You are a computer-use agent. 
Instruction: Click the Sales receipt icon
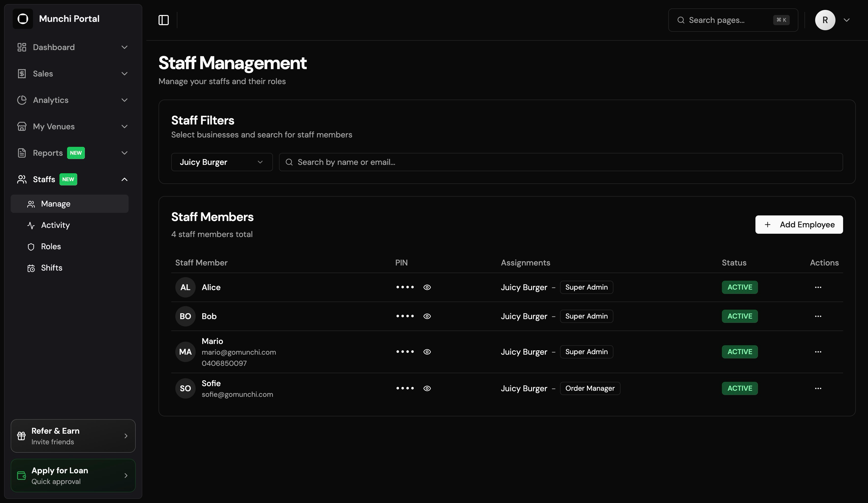click(x=22, y=74)
